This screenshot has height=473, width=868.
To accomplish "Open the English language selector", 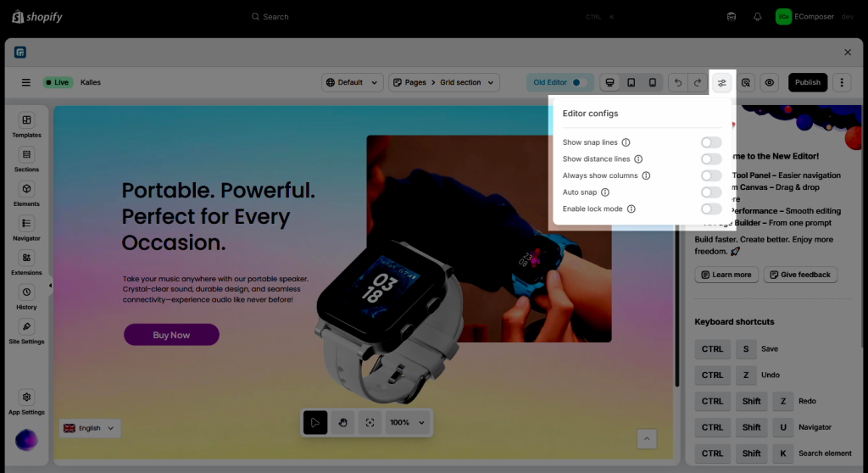I will pyautogui.click(x=90, y=428).
